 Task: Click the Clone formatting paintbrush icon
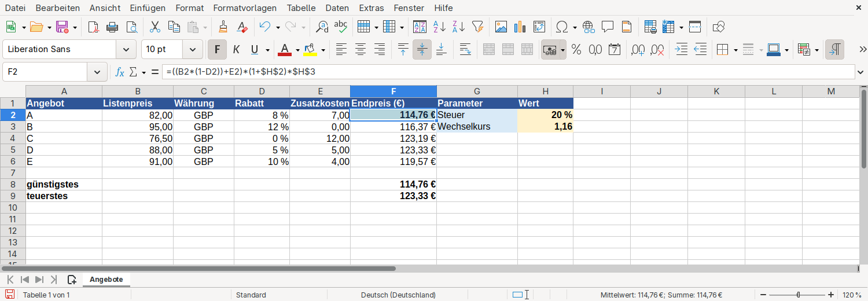point(223,27)
